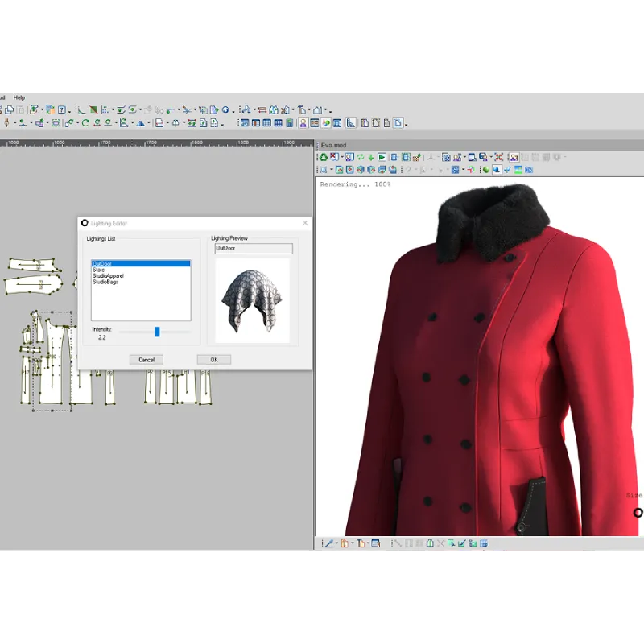Screen dimensions: 644x644
Task: Toggle the purple model avatar view button
Action: 303,123
